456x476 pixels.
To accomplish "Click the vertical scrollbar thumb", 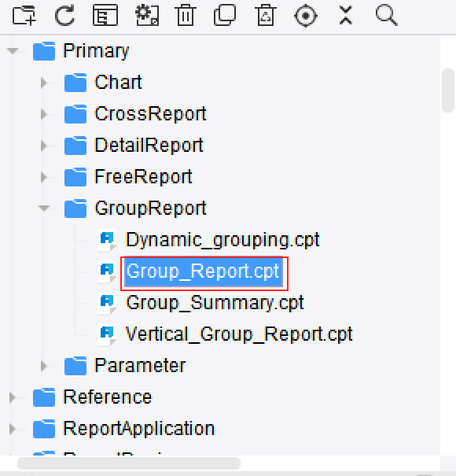I will point(448,90).
